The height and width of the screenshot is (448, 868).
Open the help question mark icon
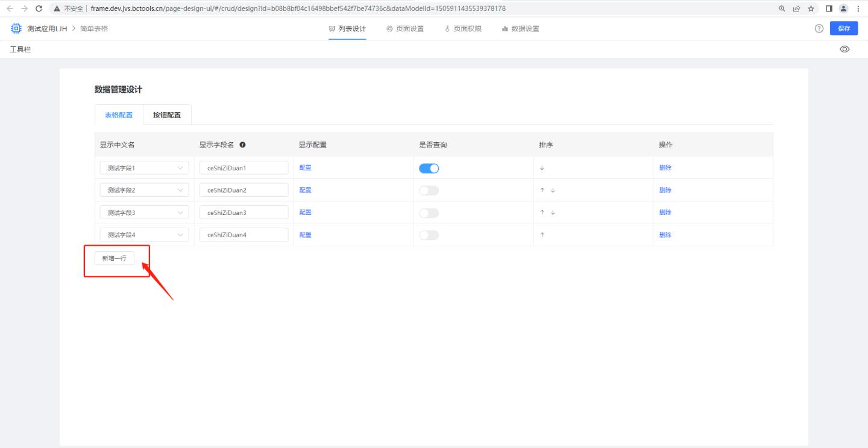[x=820, y=29]
